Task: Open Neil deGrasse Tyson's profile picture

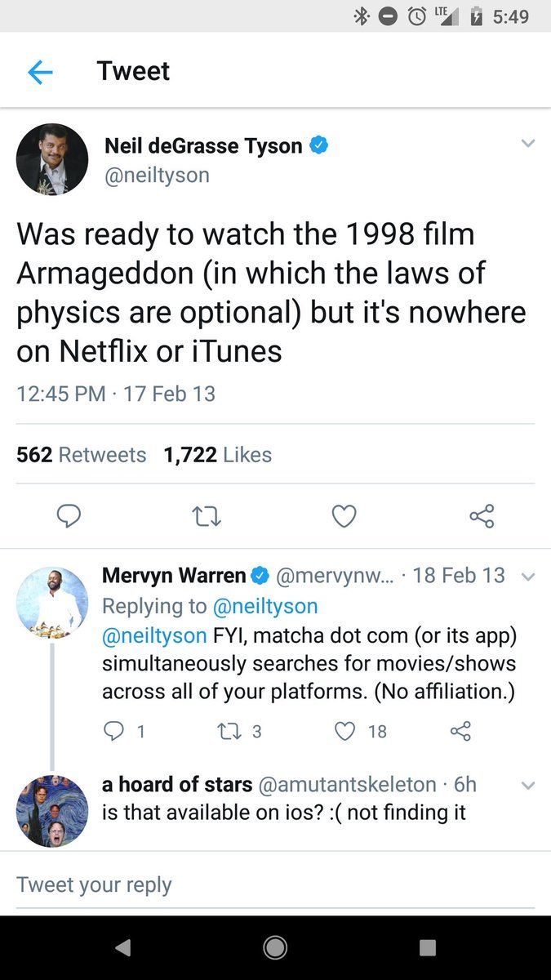Action: 52,159
